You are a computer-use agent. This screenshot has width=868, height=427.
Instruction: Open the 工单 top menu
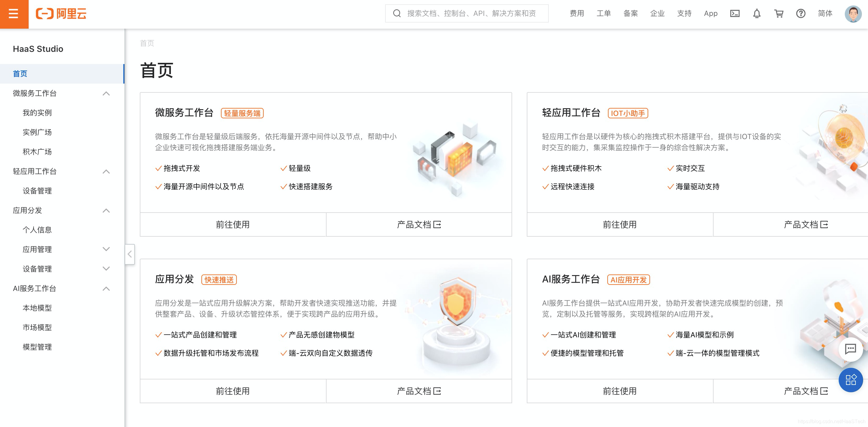603,13
